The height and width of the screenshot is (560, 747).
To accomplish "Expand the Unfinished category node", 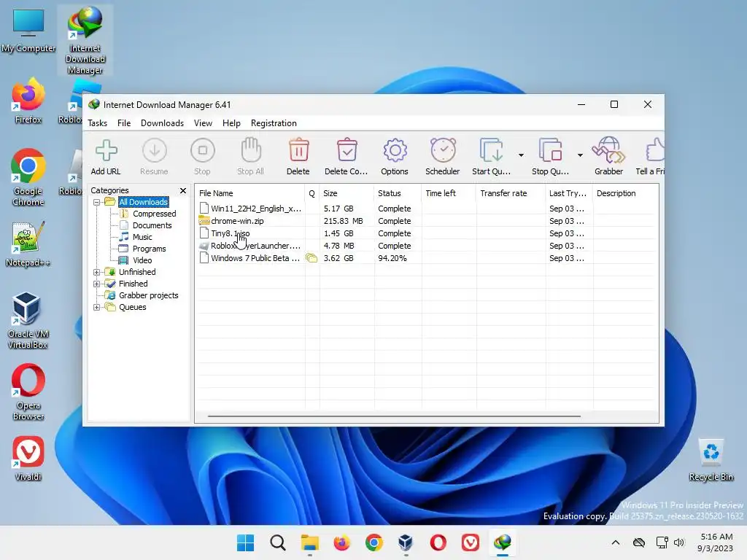I will pyautogui.click(x=97, y=273).
